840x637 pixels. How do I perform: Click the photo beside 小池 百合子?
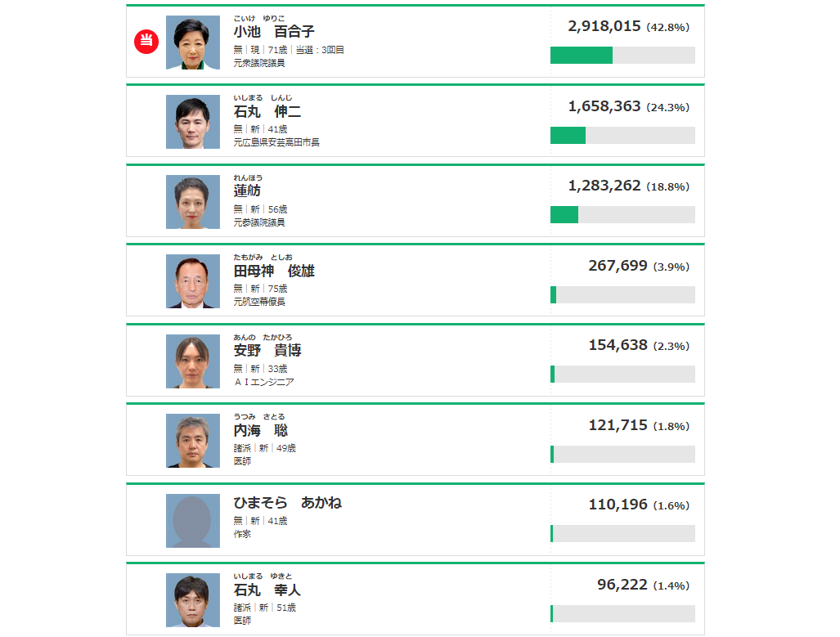193,43
